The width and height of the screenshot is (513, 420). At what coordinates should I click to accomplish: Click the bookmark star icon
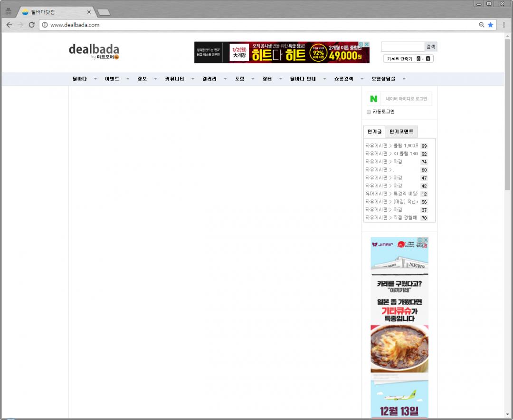(x=491, y=25)
